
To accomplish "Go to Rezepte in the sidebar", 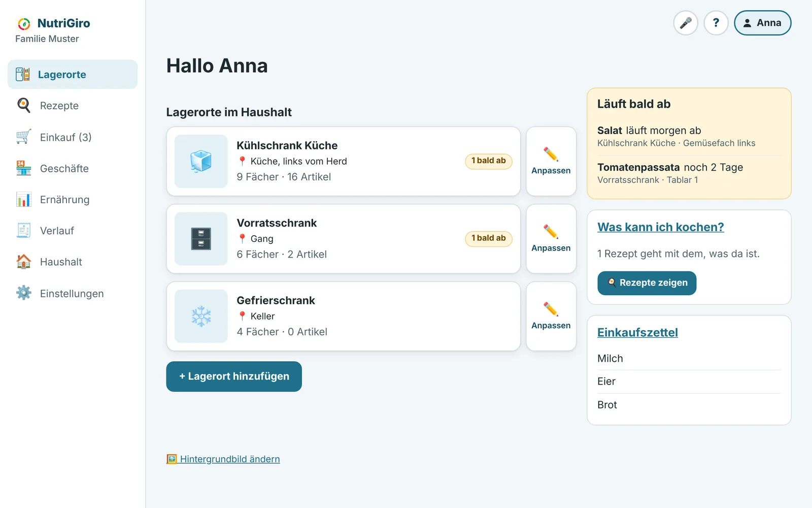I will 73,105.
